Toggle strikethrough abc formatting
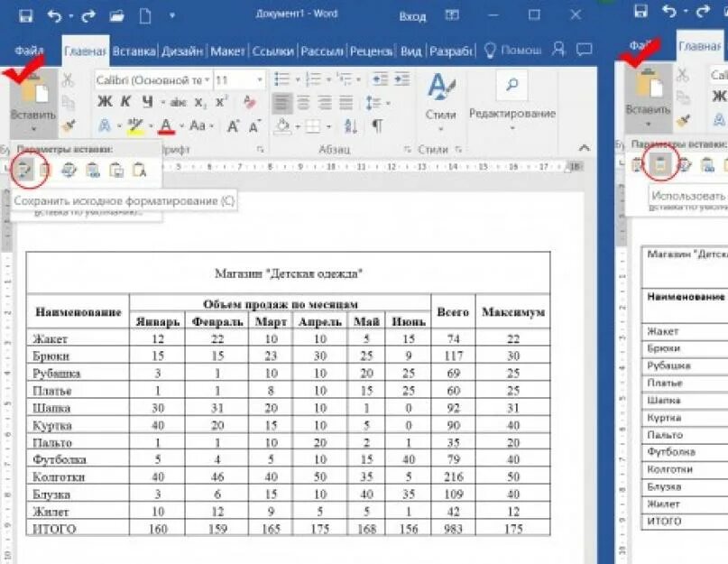 178,102
